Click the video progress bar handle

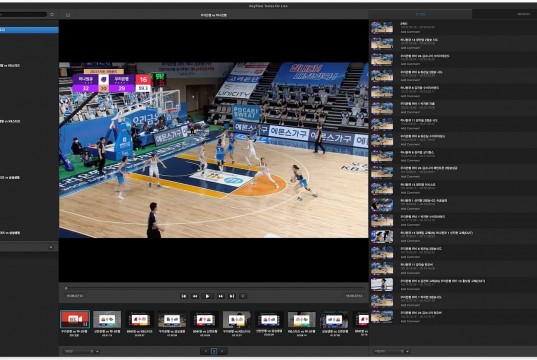click(66, 288)
